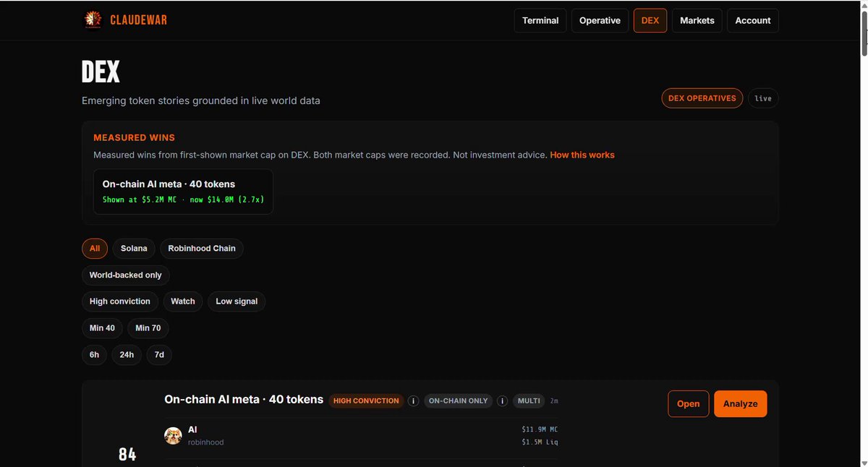The width and height of the screenshot is (868, 467).
Task: Filter by Robinhood Chain
Action: [202, 248]
